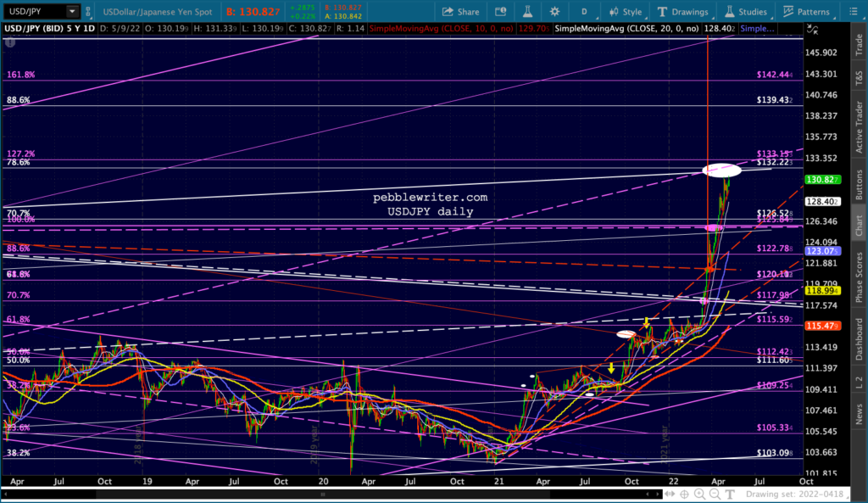Viewport: 868px width, 503px height.
Task: Click the USD/JPY symbol input field
Action: click(x=36, y=11)
